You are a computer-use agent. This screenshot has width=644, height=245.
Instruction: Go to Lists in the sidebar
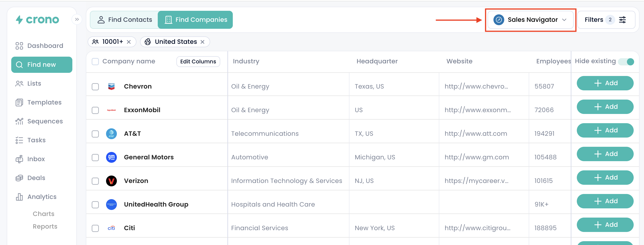click(x=28, y=83)
